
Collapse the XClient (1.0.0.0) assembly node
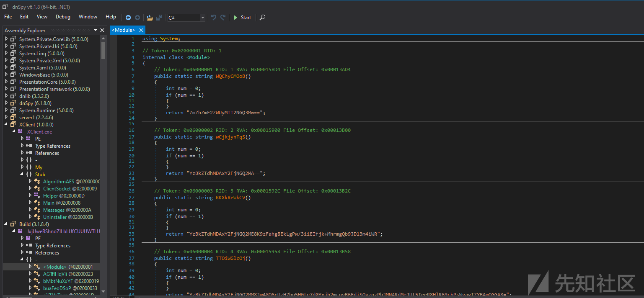[x=6, y=125]
